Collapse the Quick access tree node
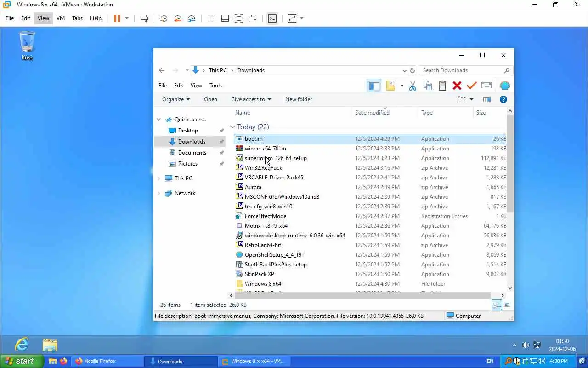The image size is (588, 368). 159,120
